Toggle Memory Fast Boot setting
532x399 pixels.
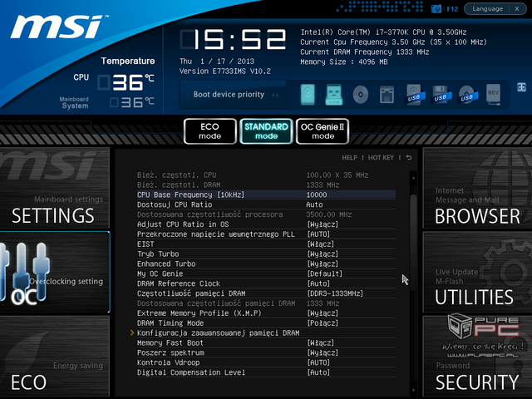coord(266,342)
